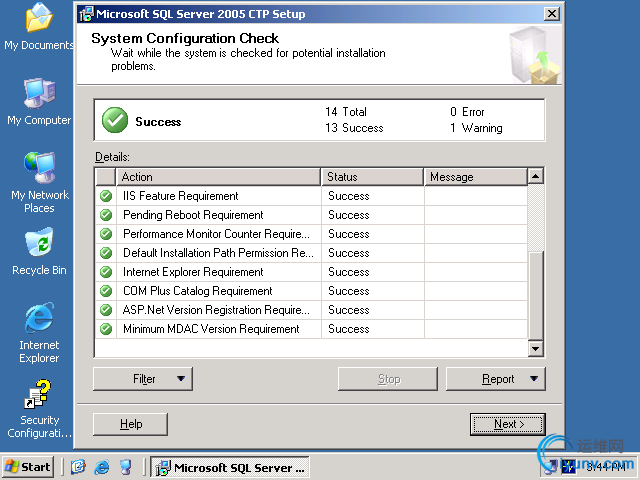The image size is (640, 480).
Task: Click green check icon for ASP.Net Version Registration row
Action: [x=106, y=310]
